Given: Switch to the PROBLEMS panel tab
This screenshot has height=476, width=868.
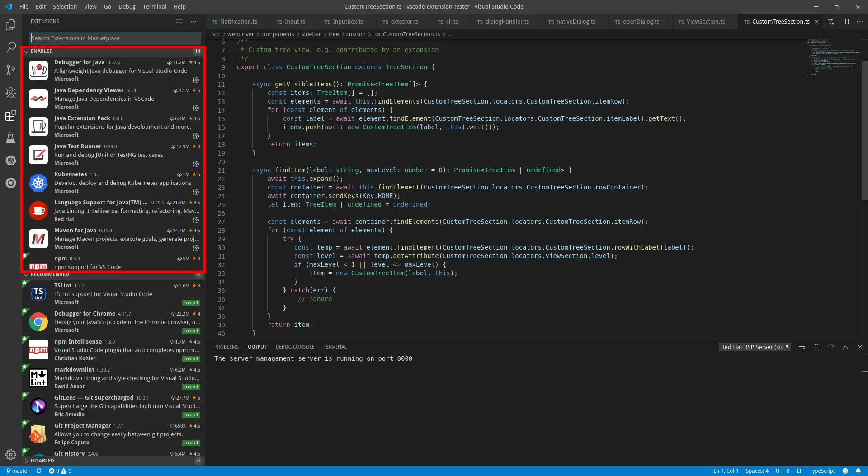Looking at the screenshot, I should pyautogui.click(x=226, y=347).
